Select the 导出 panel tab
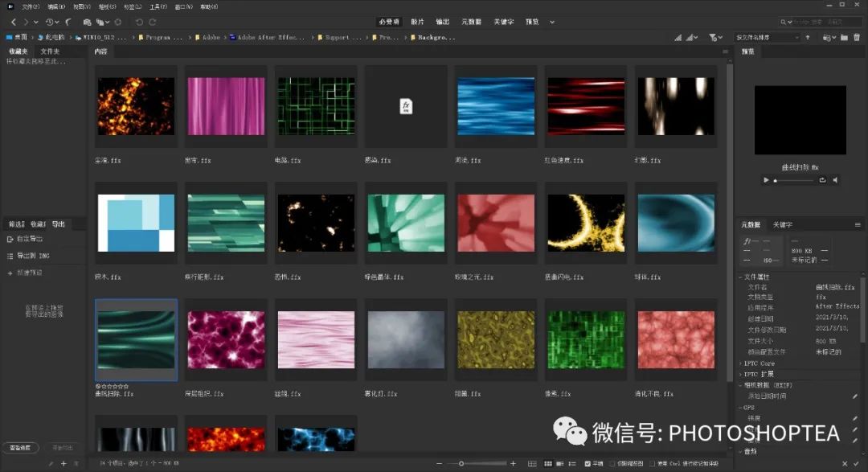Image resolution: width=868 pixels, height=472 pixels. (x=59, y=224)
